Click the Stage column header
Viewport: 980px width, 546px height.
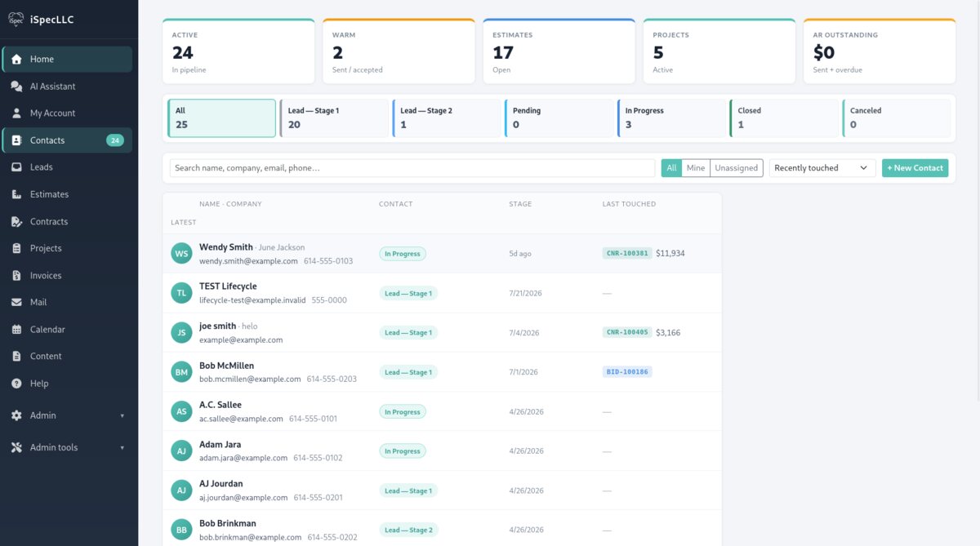(520, 204)
